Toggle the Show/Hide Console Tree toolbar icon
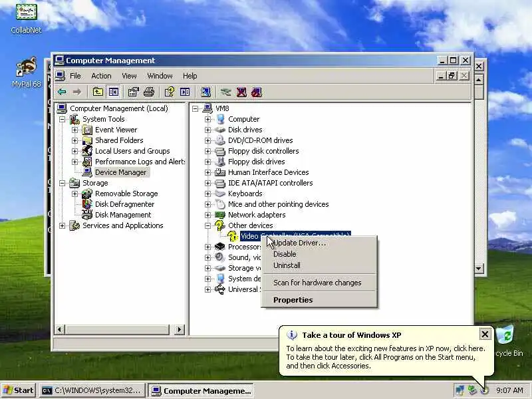532x399 pixels. (113, 92)
